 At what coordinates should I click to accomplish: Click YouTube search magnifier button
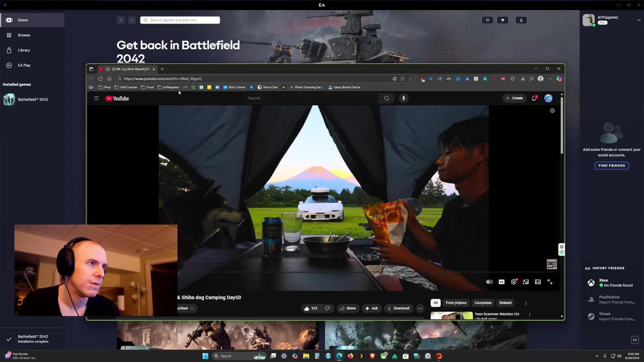pyautogui.click(x=386, y=98)
